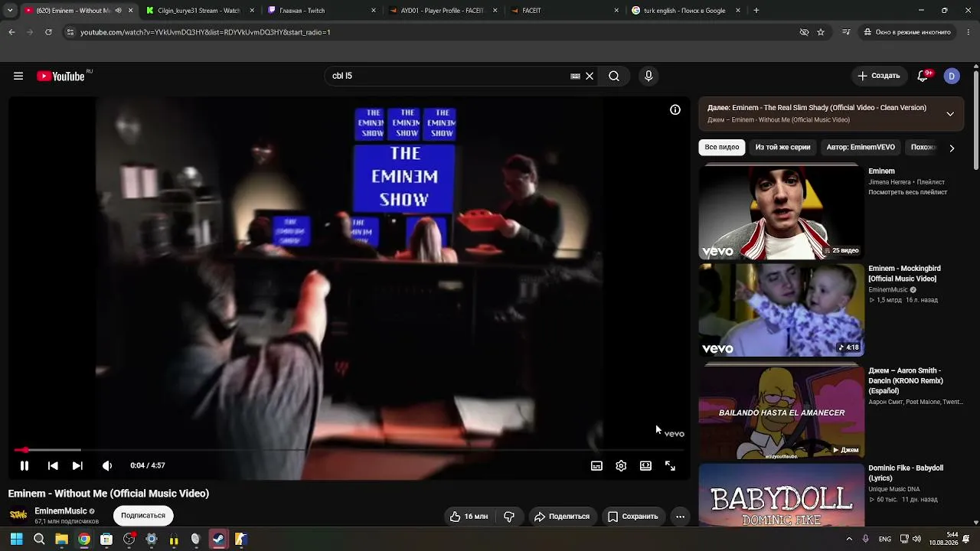Toggle subtitles on the player
This screenshot has height=551, width=980.
(596, 465)
